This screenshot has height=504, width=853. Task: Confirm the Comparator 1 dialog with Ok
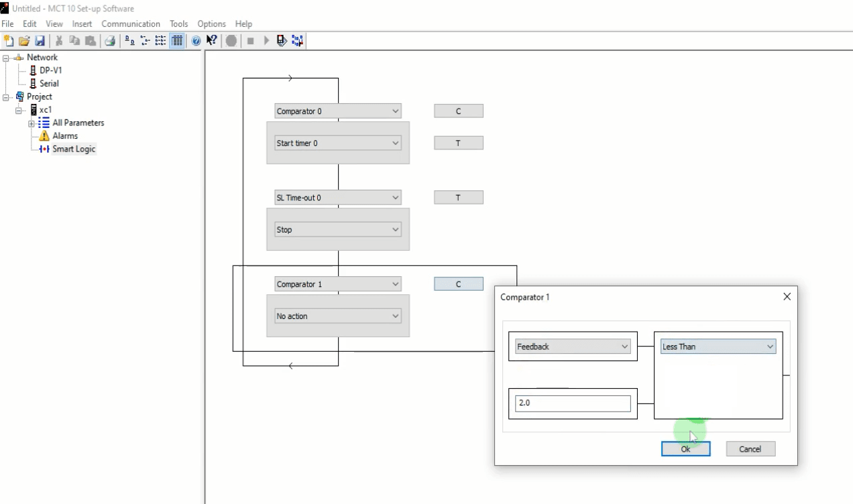(x=685, y=449)
